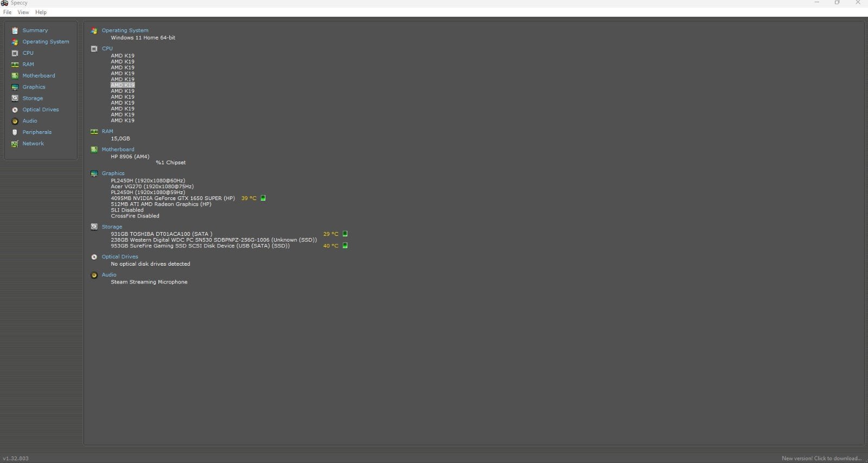Open the RAM section in the sidebar

point(28,65)
